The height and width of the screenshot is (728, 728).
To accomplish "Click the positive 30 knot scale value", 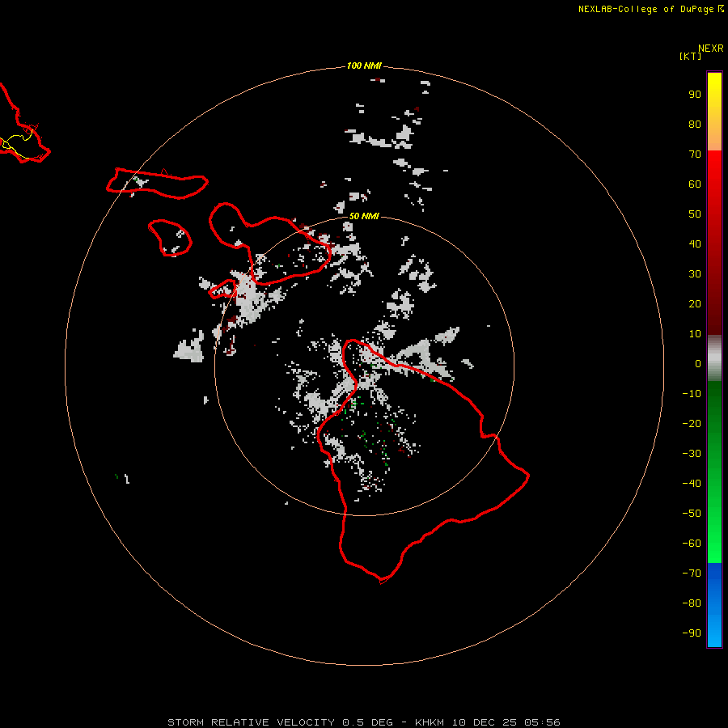I will [695, 274].
